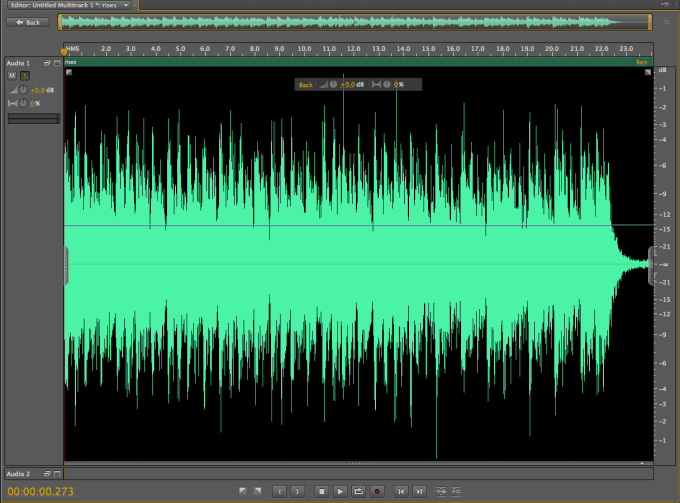Solo the Audio 1 track

[x=25, y=75]
